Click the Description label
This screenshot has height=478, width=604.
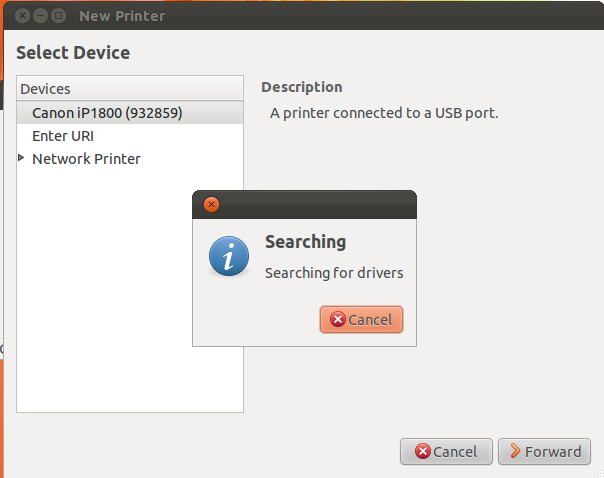pos(302,87)
